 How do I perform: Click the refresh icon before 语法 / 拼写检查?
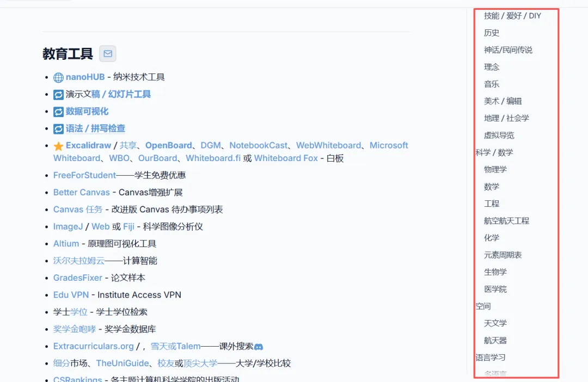[58, 128]
